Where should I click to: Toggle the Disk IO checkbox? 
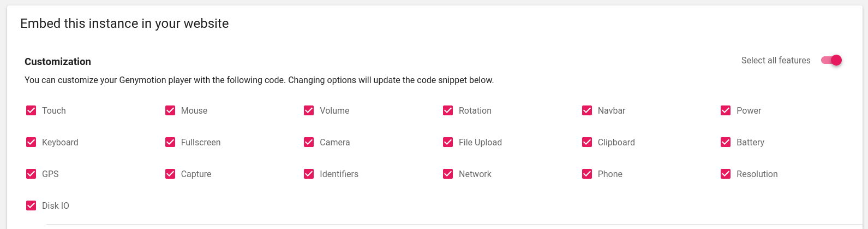click(x=31, y=205)
